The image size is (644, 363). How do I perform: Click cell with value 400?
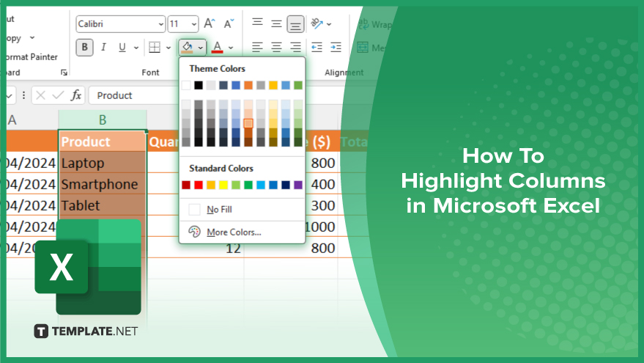(322, 184)
